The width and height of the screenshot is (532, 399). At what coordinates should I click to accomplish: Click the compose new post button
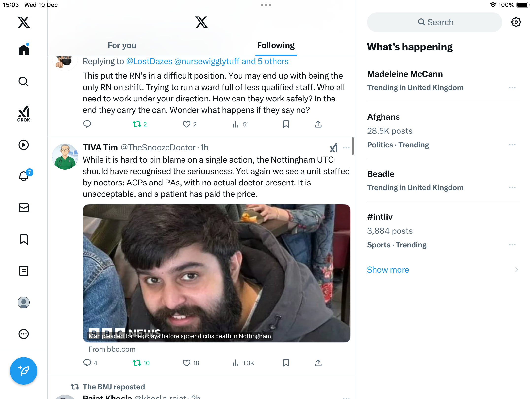[x=24, y=371]
